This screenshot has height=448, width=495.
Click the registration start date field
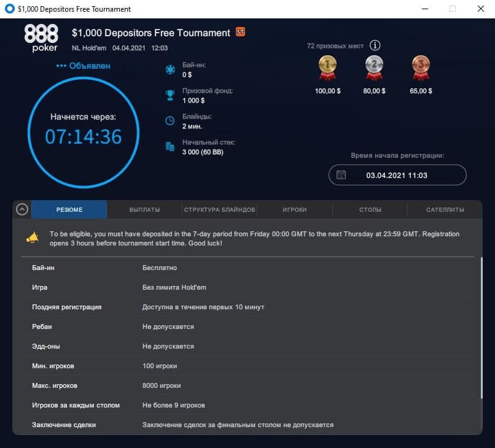(397, 175)
